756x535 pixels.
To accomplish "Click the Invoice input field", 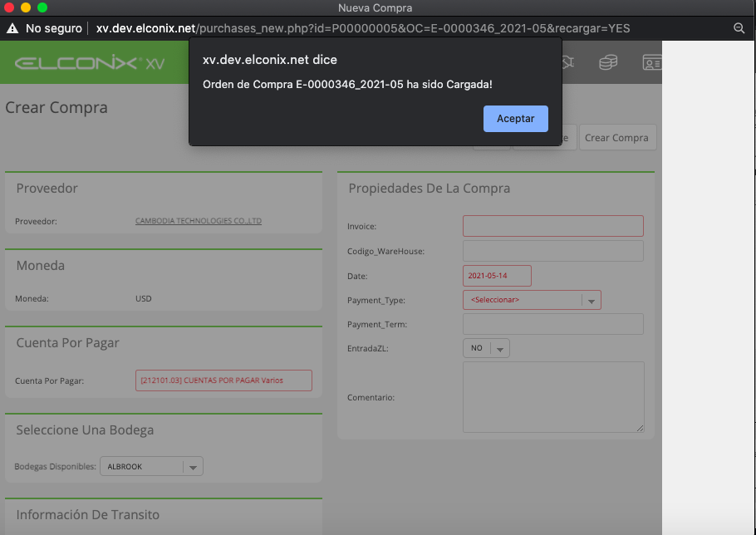I will click(553, 226).
